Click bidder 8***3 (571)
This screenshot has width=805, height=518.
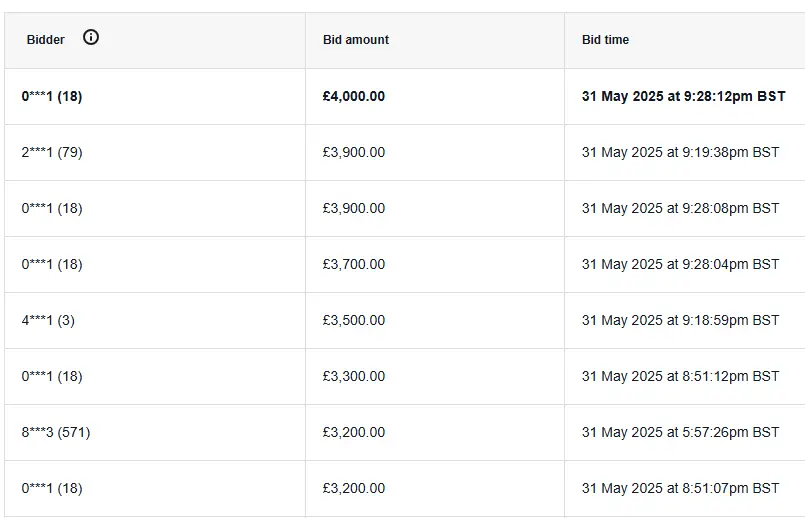click(x=56, y=433)
